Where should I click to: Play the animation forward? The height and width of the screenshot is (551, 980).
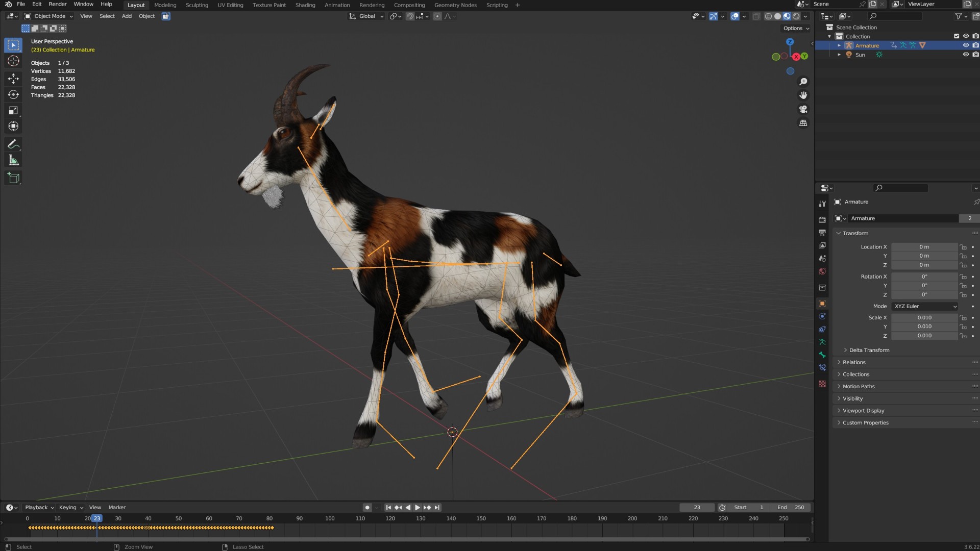tap(418, 508)
